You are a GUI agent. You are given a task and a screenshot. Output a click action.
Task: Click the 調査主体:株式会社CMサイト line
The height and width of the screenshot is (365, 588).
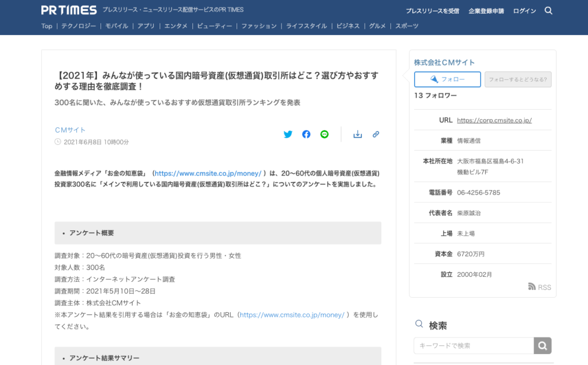[98, 303]
